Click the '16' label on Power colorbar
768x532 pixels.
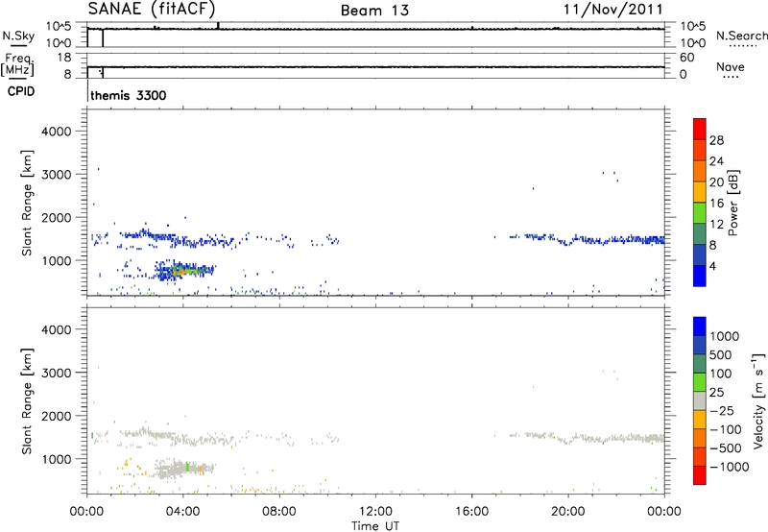[716, 204]
